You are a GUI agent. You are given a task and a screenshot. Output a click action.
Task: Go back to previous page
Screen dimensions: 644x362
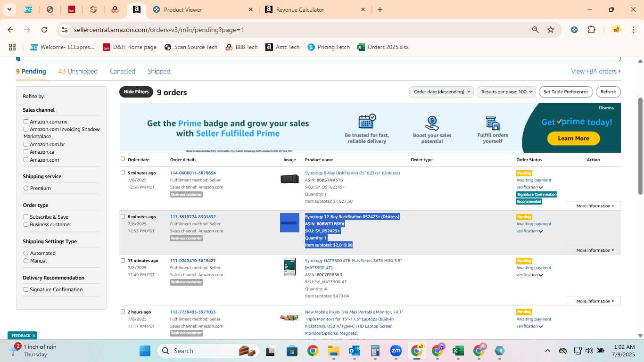click(10, 29)
